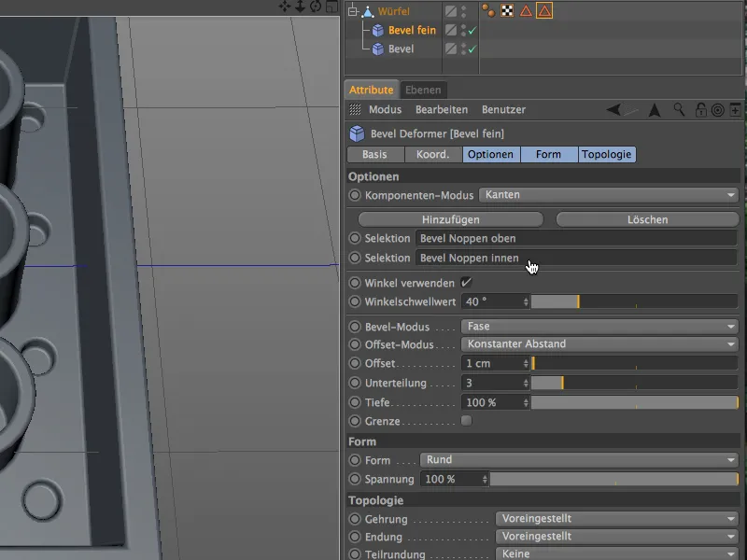Click the Spannung 100 % value field
747x560 pixels.
point(451,479)
